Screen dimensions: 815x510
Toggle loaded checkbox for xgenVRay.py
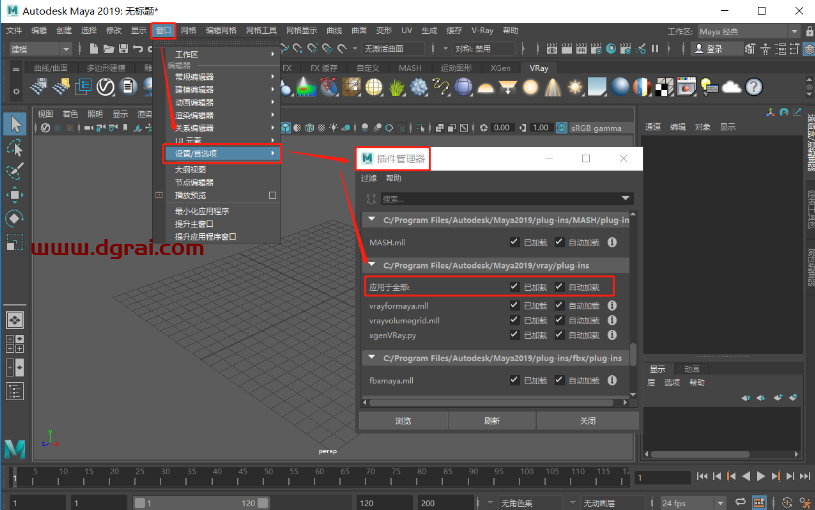pos(514,334)
